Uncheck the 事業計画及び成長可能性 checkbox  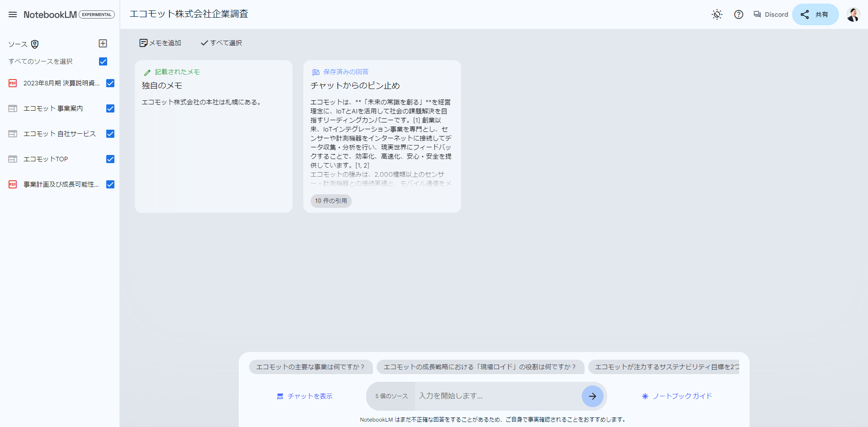pos(110,184)
